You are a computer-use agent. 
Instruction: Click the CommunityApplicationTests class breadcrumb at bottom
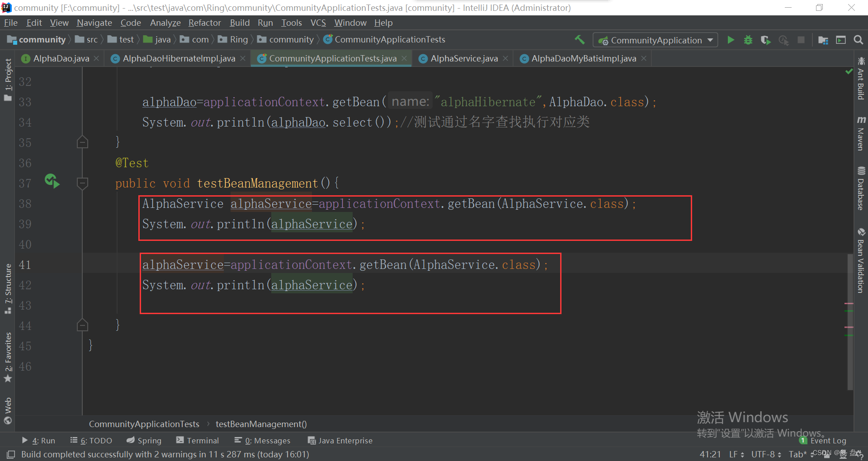tap(144, 424)
